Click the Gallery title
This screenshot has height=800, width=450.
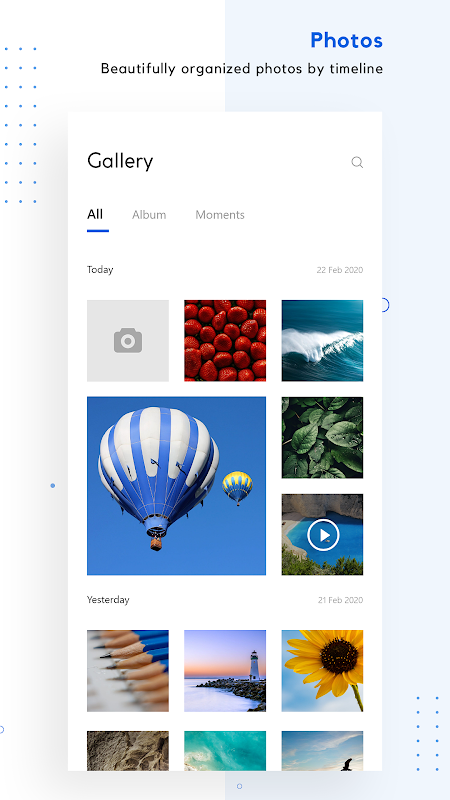(x=120, y=161)
